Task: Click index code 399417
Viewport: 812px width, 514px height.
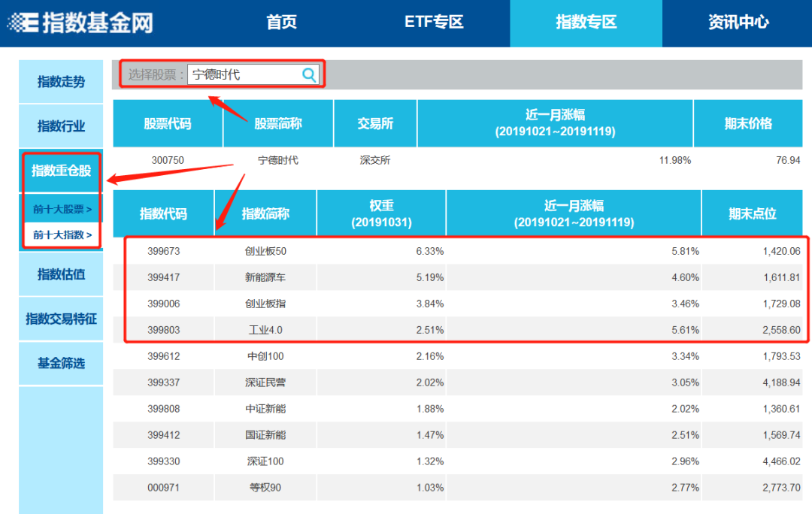Action: click(164, 277)
